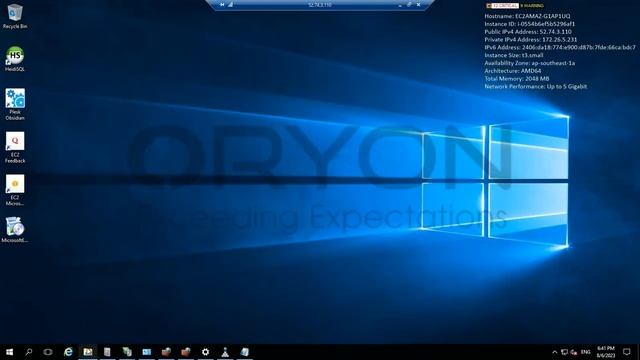
Task: Open the blue window app on the taskbar
Action: [147, 352]
